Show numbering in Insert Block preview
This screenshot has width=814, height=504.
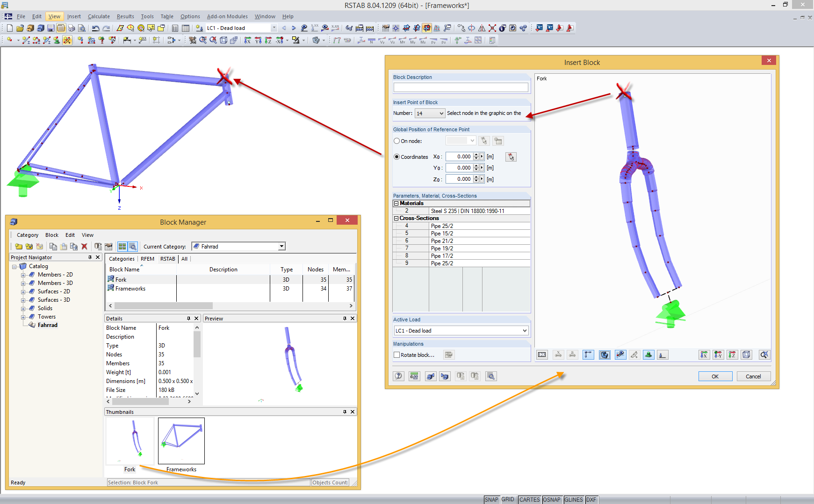[x=542, y=355]
